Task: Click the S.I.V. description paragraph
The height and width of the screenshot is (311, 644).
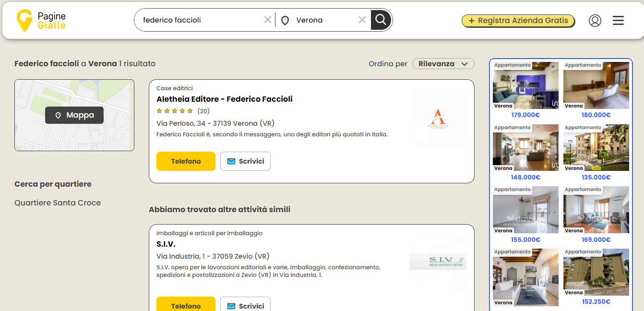Action: 268,271
